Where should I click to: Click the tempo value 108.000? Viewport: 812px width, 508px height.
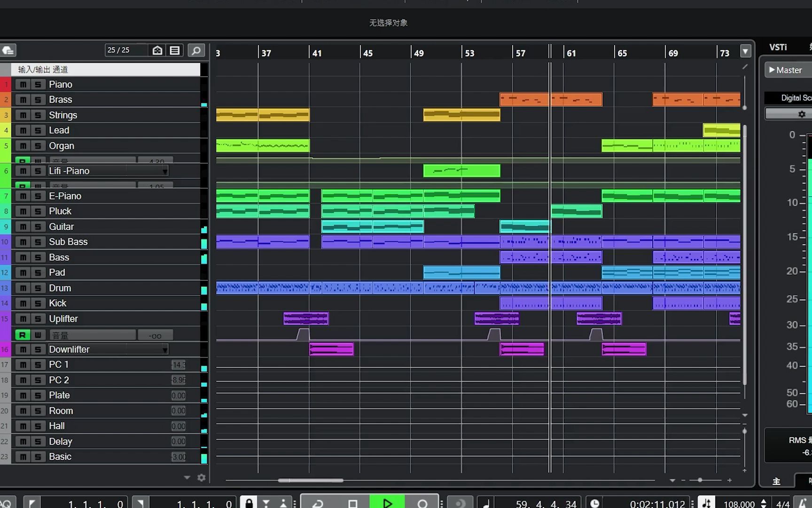(x=739, y=504)
